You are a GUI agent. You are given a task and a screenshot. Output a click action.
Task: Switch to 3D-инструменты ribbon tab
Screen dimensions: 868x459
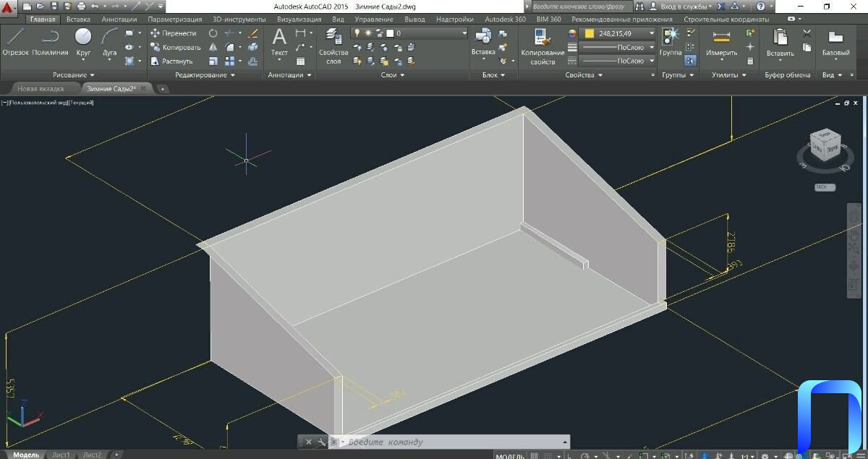pyautogui.click(x=240, y=20)
